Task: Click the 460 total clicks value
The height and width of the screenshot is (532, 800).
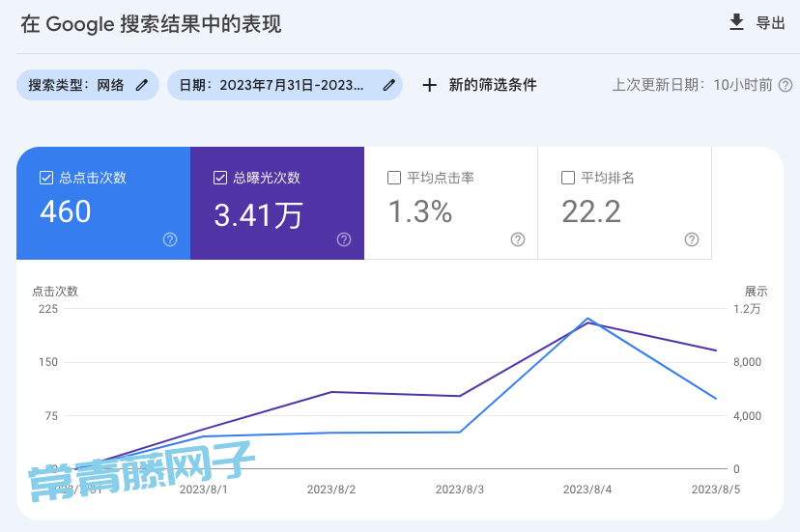Action: (66, 211)
